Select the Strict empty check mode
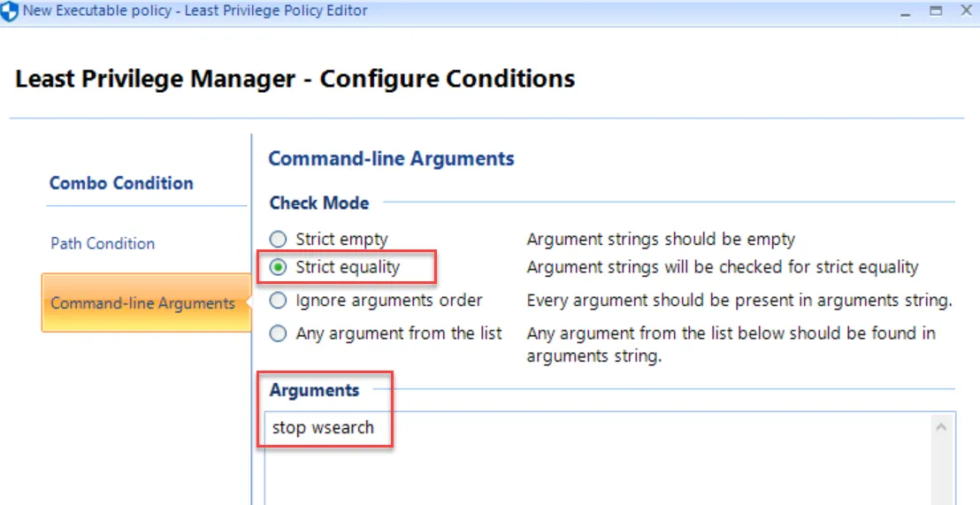 pyautogui.click(x=279, y=239)
